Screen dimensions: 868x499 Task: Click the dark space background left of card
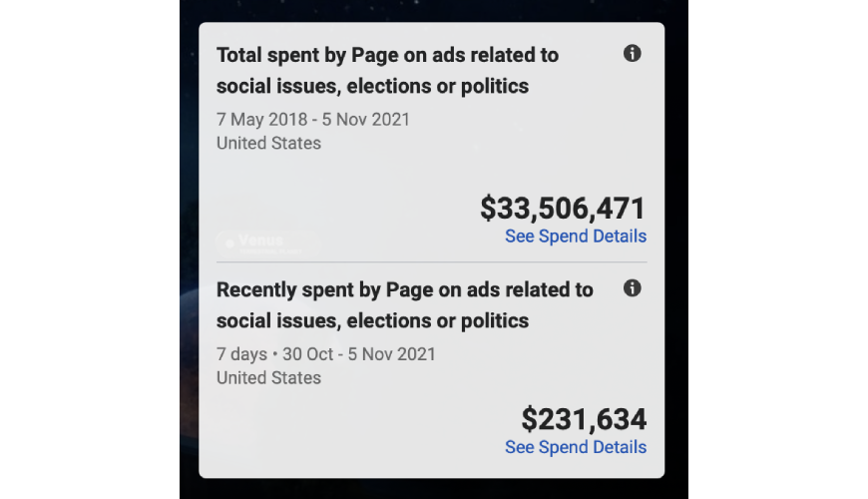[x=189, y=249]
